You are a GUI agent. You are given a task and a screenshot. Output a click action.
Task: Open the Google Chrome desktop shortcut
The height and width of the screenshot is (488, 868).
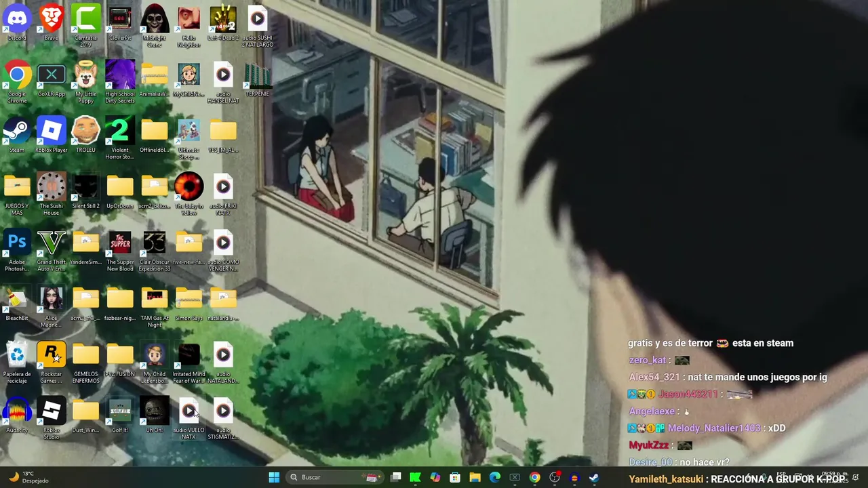point(17,82)
